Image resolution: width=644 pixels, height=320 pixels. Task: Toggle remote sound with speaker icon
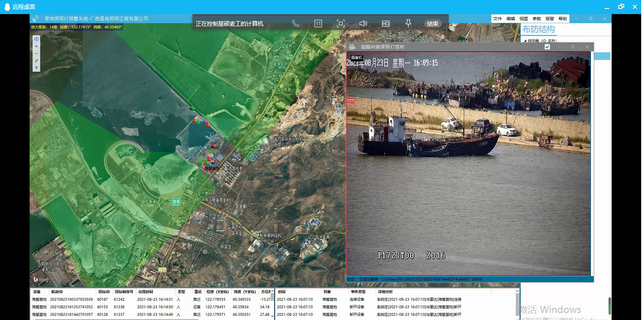(363, 23)
